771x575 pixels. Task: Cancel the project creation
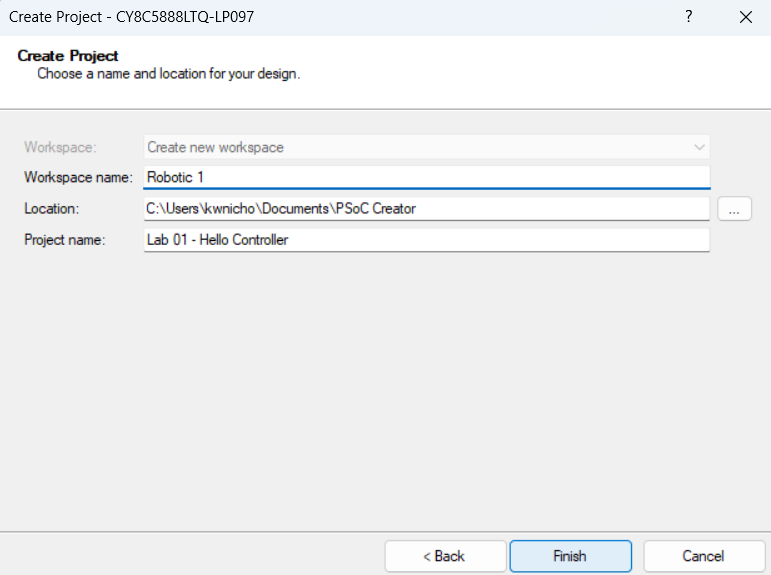click(704, 556)
